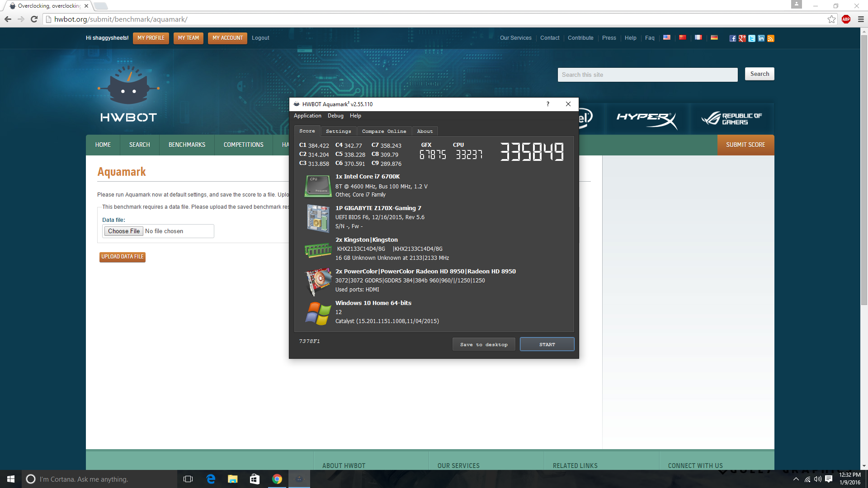The image size is (868, 488).
Task: Click the Aquamark help question mark
Action: click(548, 104)
